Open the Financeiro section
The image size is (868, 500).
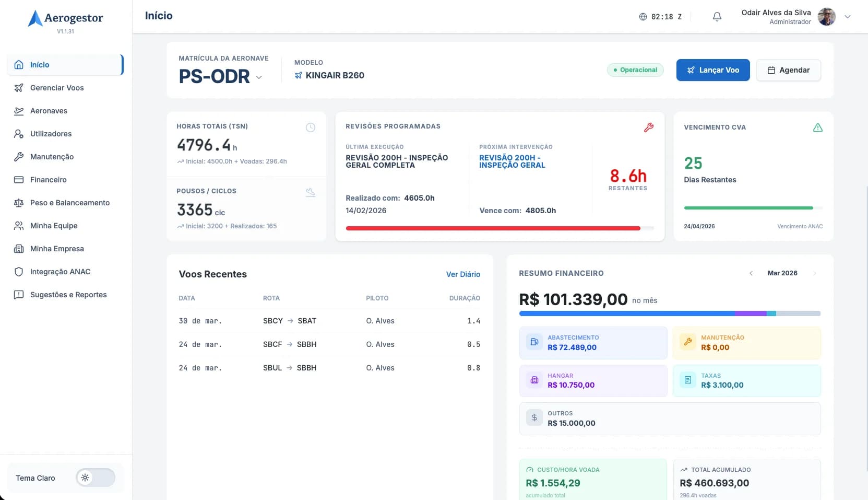tap(49, 180)
